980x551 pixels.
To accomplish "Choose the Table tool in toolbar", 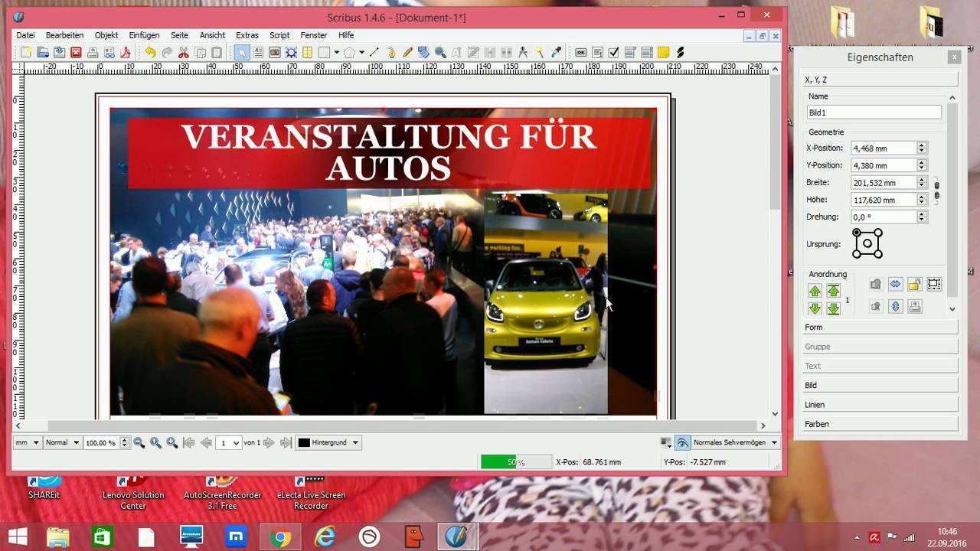I will (307, 53).
